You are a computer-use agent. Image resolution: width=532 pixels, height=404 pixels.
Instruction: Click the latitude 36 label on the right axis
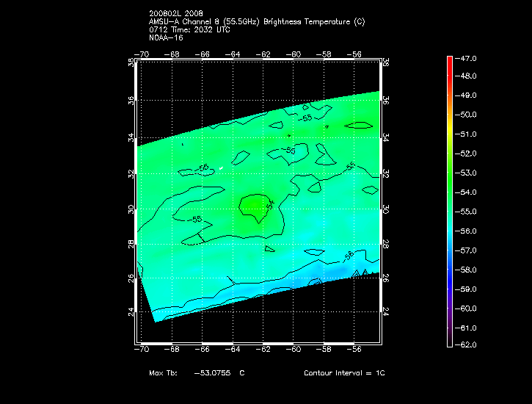tap(386, 100)
